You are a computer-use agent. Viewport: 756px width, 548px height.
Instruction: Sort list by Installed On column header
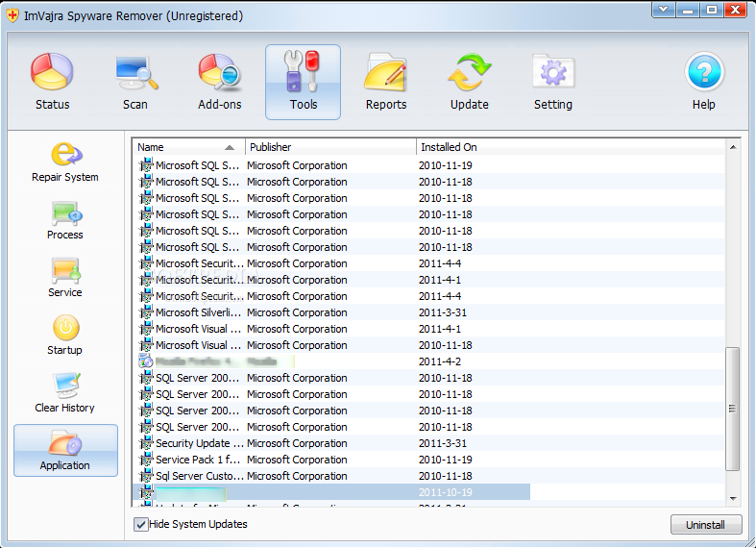coord(571,147)
